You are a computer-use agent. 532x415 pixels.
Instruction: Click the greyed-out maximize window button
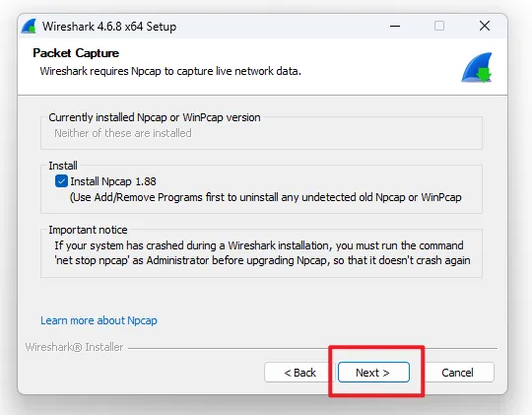[x=439, y=26]
